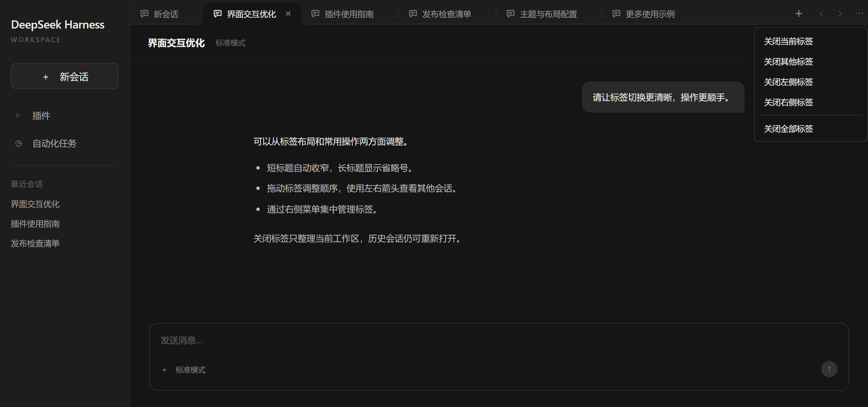868x407 pixels.
Task: Click the chat icon on the 发布检查清单 tab
Action: coord(413,14)
